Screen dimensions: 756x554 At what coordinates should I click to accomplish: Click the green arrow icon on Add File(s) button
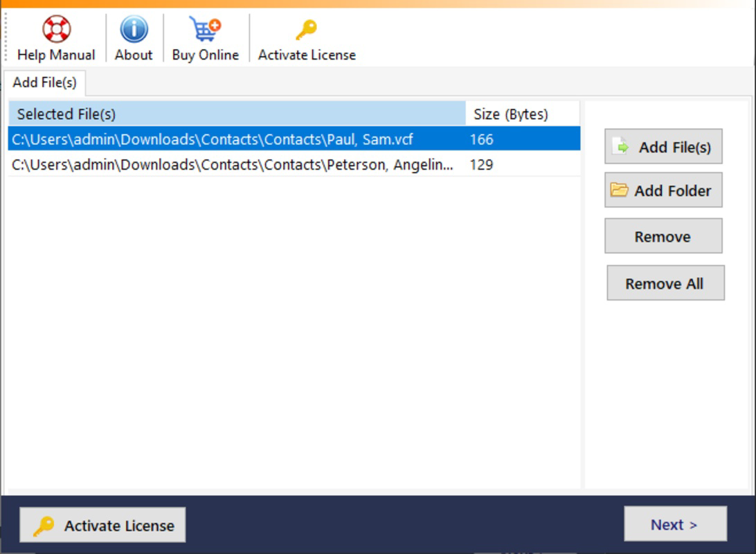(x=620, y=147)
